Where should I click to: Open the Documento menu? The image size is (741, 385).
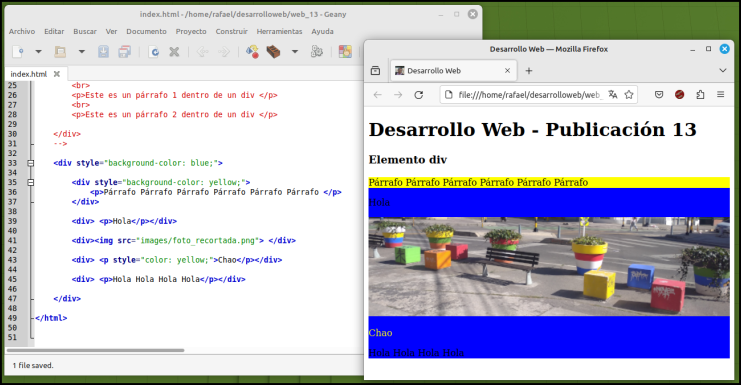pos(146,31)
